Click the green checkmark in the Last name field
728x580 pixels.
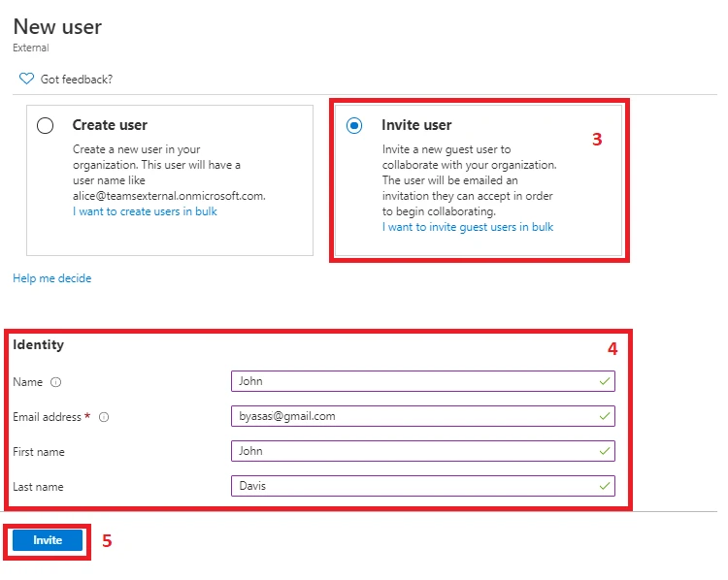point(605,485)
